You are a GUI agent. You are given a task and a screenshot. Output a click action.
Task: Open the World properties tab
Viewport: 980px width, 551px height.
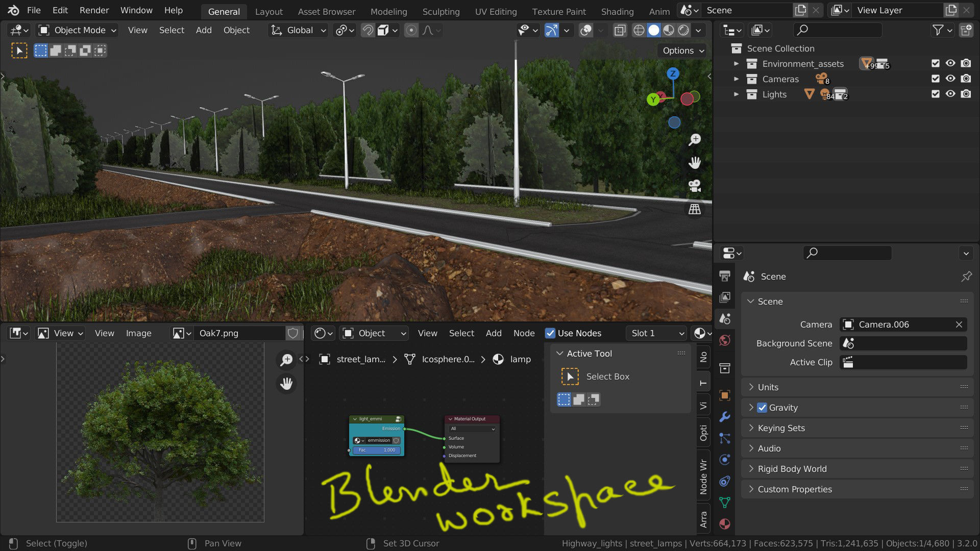click(x=724, y=340)
